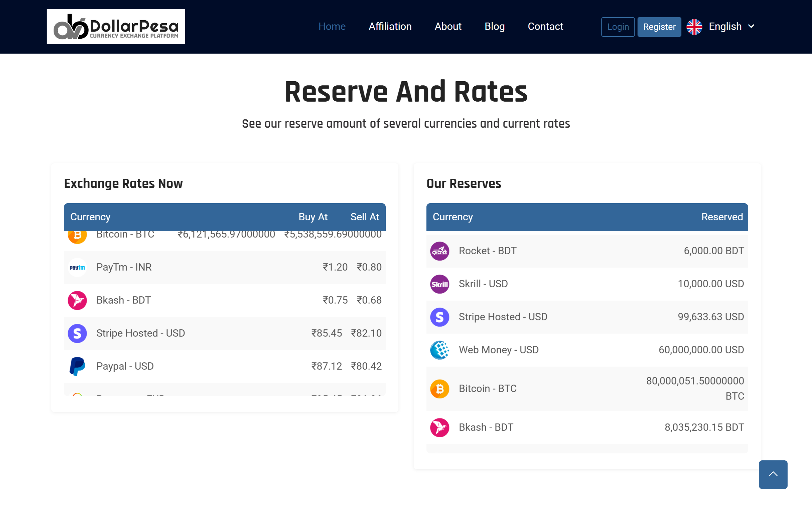812x508 pixels.
Task: Click the Stripe icon in Exchange Rates
Action: tap(77, 333)
